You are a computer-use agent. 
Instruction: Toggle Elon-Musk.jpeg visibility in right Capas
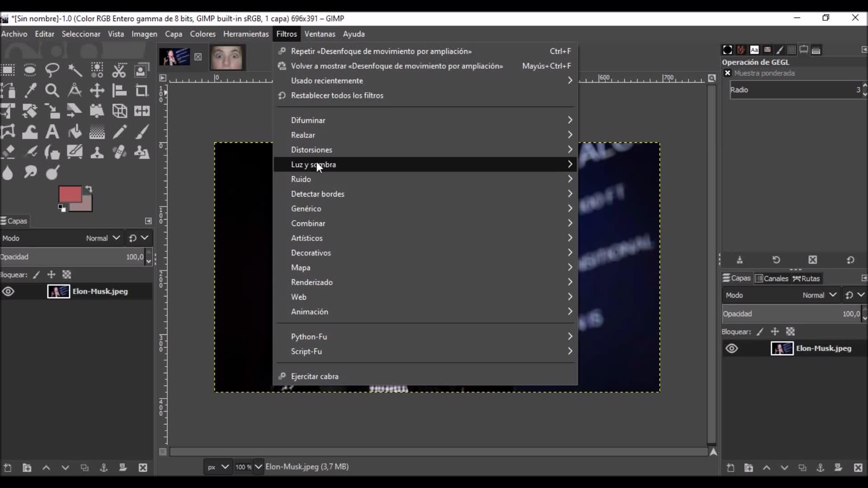731,348
